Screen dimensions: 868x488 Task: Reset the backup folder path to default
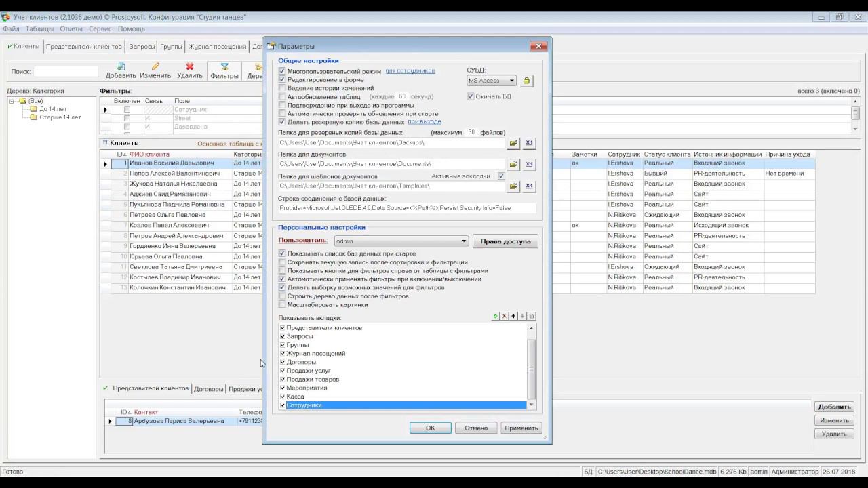[x=530, y=143]
